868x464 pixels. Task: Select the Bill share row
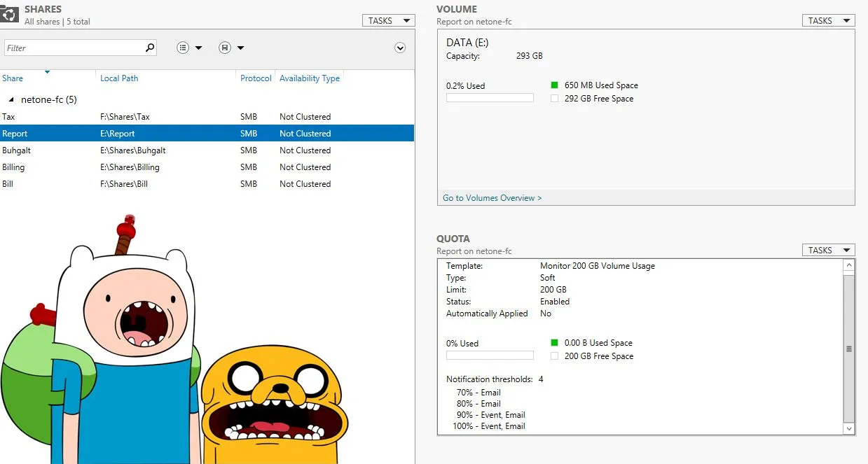[x=207, y=184]
